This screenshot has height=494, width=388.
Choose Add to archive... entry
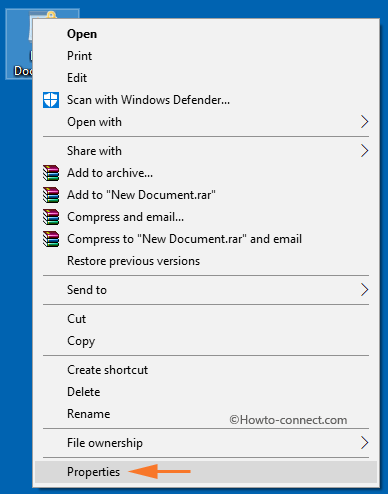[x=206, y=173]
